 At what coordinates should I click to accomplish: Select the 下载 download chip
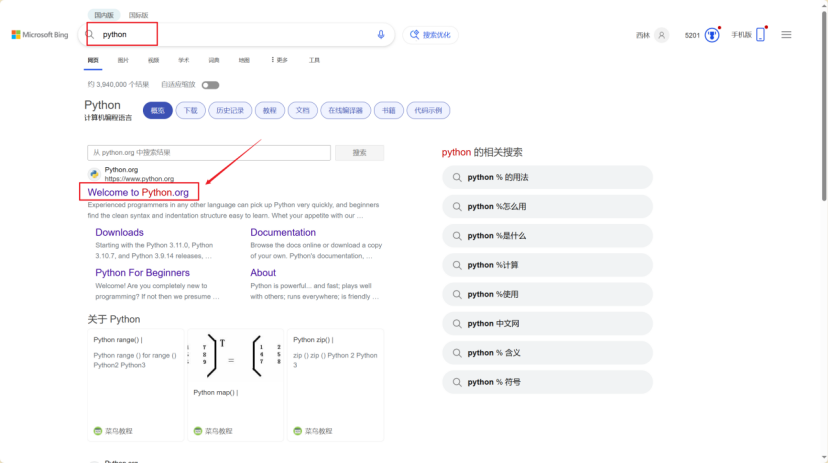click(190, 110)
